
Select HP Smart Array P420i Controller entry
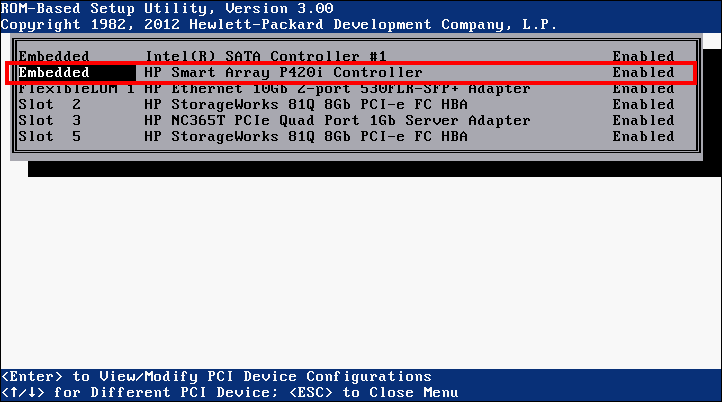pyautogui.click(x=283, y=72)
